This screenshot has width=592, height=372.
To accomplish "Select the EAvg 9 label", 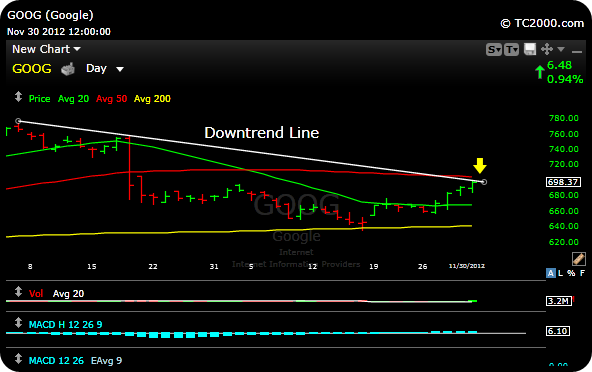I will tap(106, 361).
